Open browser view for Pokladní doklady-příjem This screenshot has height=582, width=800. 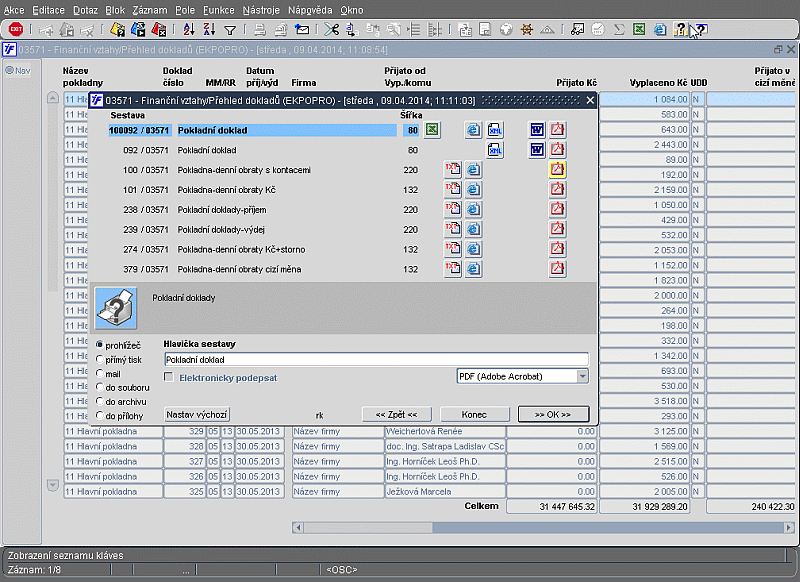[473, 210]
